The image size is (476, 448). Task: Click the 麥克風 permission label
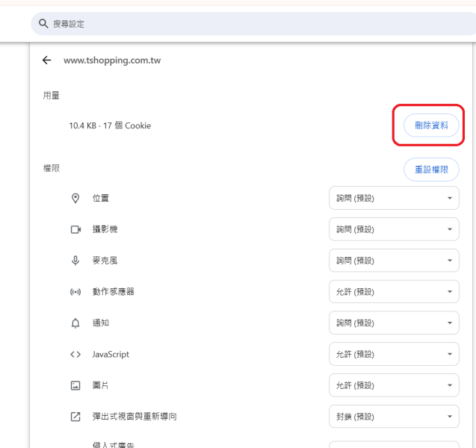tap(105, 261)
